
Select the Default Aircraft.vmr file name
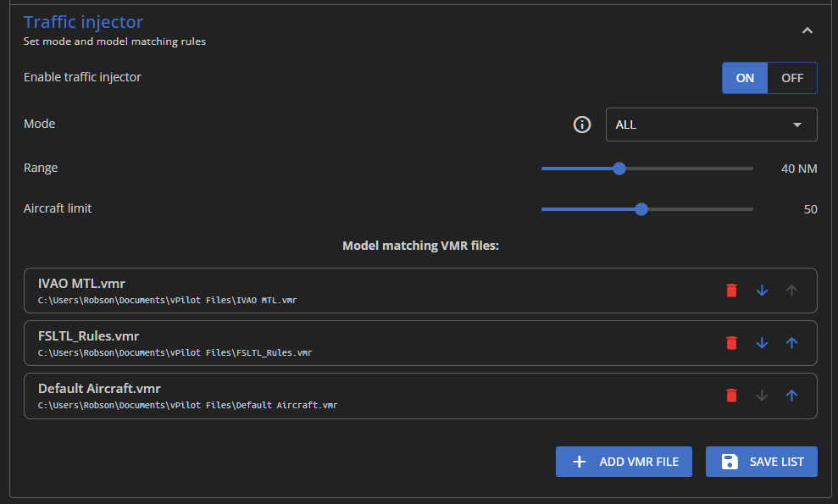(x=99, y=389)
